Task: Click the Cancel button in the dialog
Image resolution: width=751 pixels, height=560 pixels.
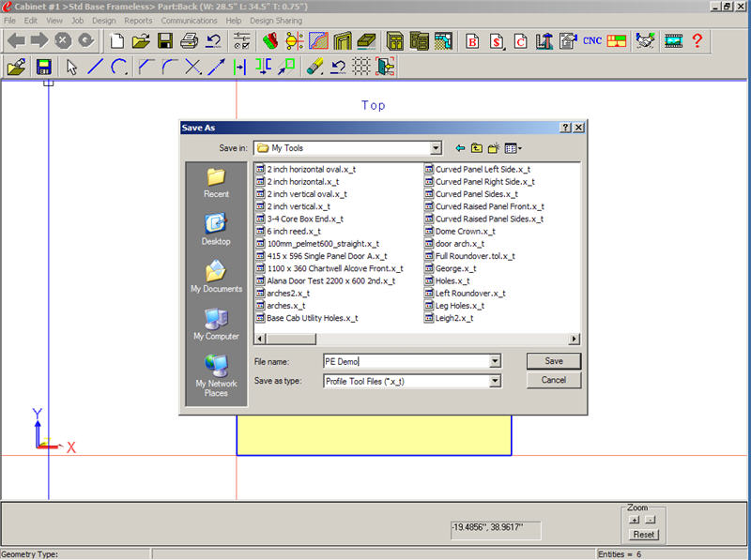Action: pos(554,380)
